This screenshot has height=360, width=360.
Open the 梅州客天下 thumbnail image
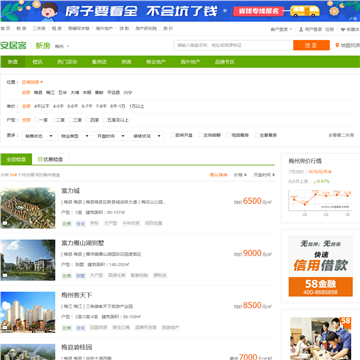(x=28, y=312)
